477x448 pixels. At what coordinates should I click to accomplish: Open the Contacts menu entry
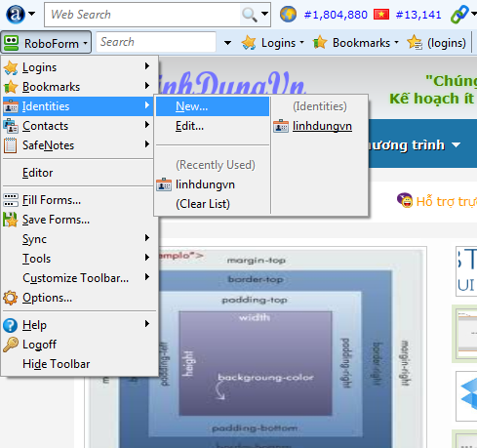tap(78, 126)
